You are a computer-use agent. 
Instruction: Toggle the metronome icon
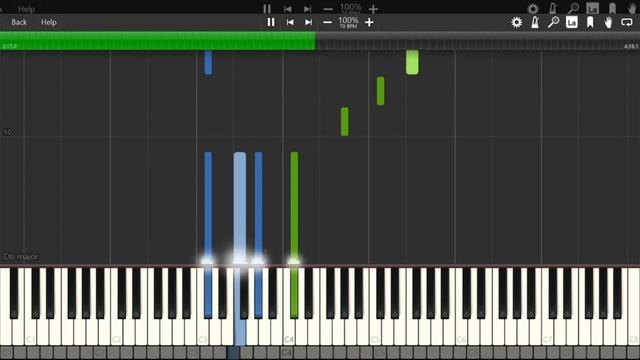[x=535, y=22]
